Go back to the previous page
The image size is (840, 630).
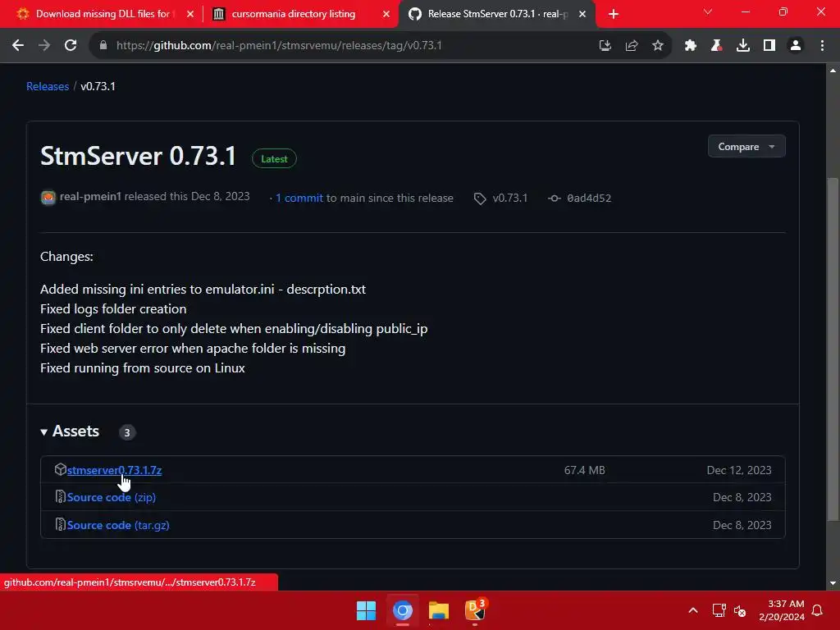click(18, 46)
